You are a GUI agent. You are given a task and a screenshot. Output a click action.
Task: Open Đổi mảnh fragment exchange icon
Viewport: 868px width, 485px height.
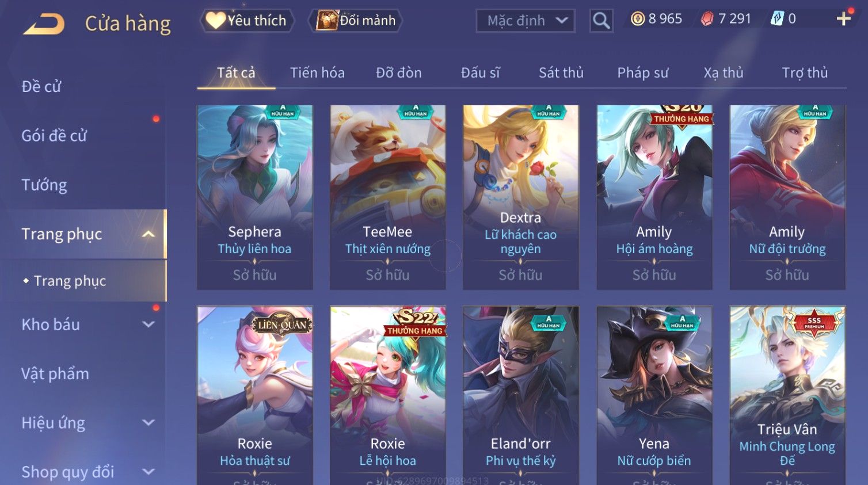click(327, 20)
